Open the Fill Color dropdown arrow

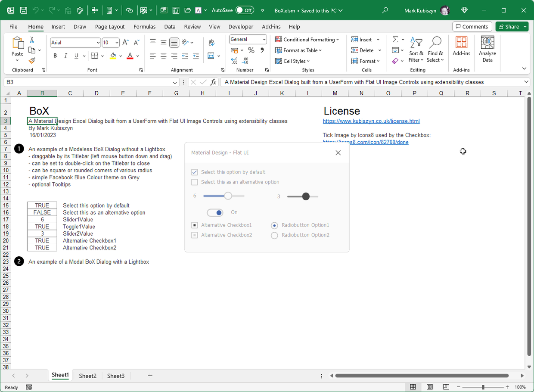pyautogui.click(x=120, y=56)
